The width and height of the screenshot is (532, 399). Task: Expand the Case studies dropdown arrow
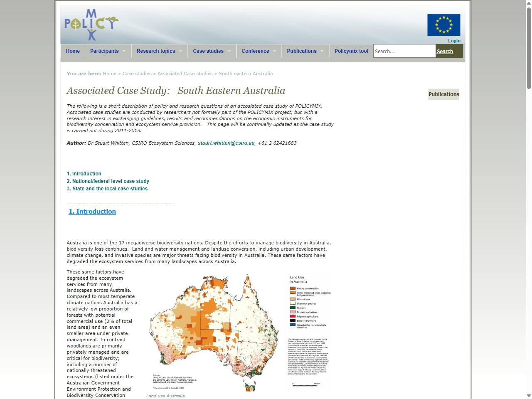tap(229, 51)
